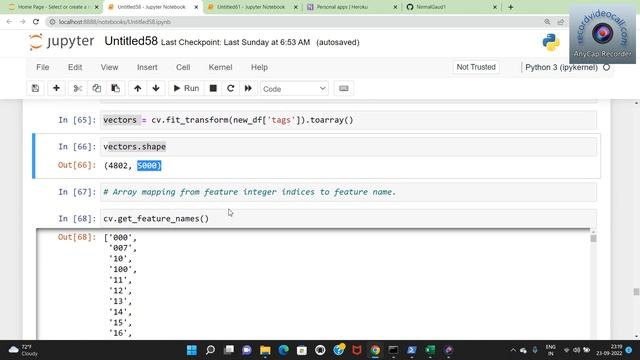Open File Explorer from the taskbar
This screenshot has height=360, width=640.
(265, 350)
